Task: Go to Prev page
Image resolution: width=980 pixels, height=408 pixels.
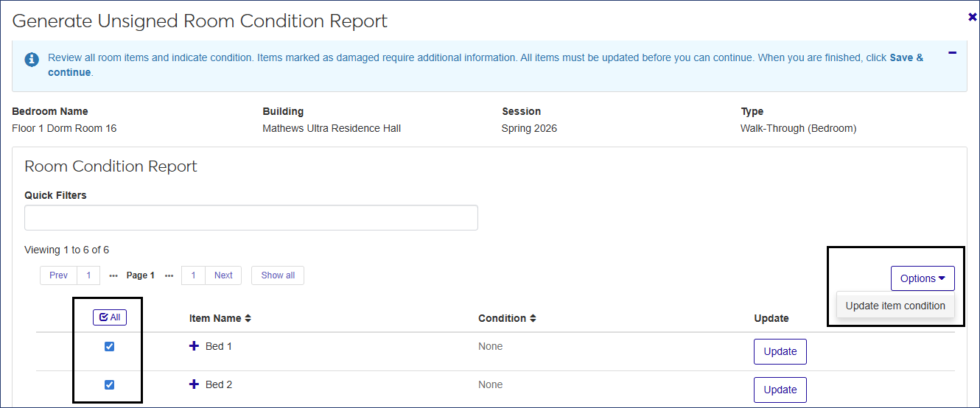Action: point(58,275)
